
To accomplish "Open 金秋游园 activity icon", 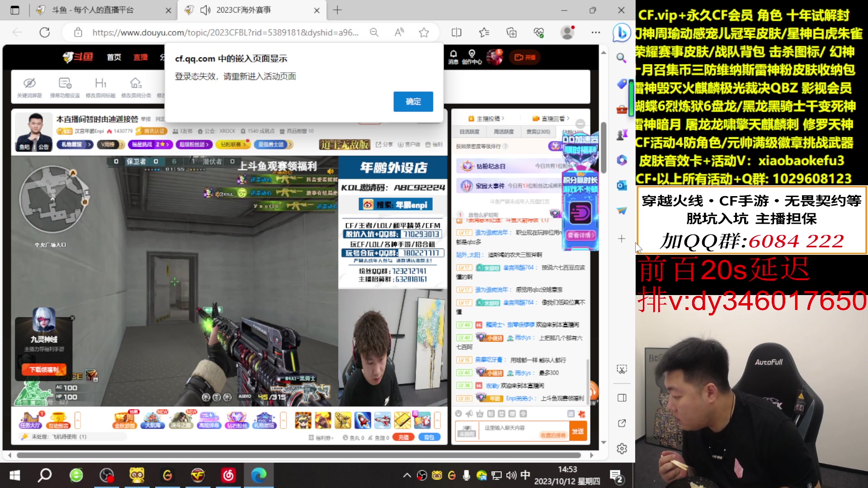I will click(124, 420).
